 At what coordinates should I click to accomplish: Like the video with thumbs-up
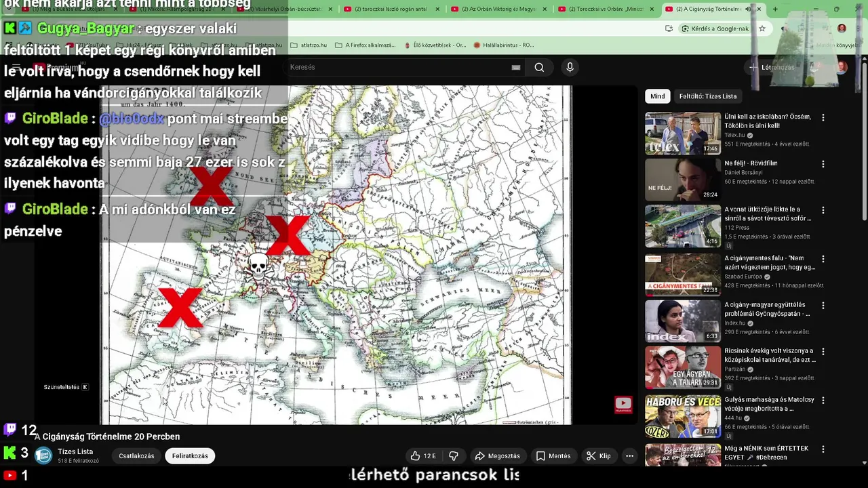point(423,456)
